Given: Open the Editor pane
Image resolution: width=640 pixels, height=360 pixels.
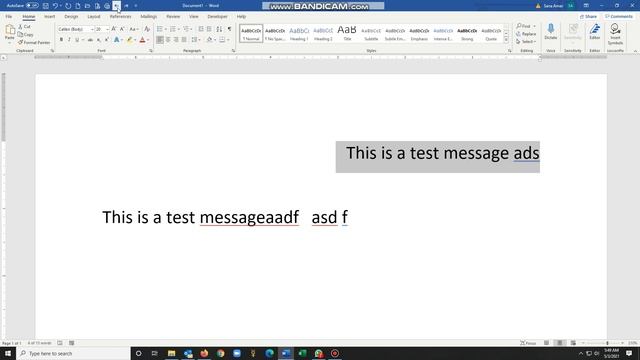Looking at the screenshot, I should tap(595, 32).
